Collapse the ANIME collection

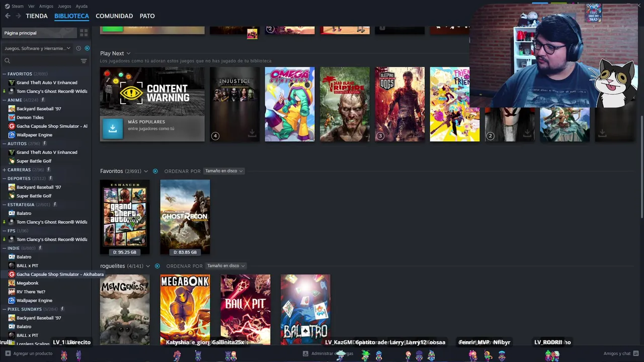tap(4, 100)
